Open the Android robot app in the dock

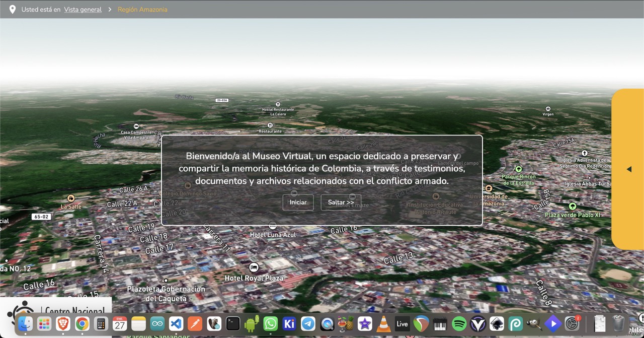252,324
